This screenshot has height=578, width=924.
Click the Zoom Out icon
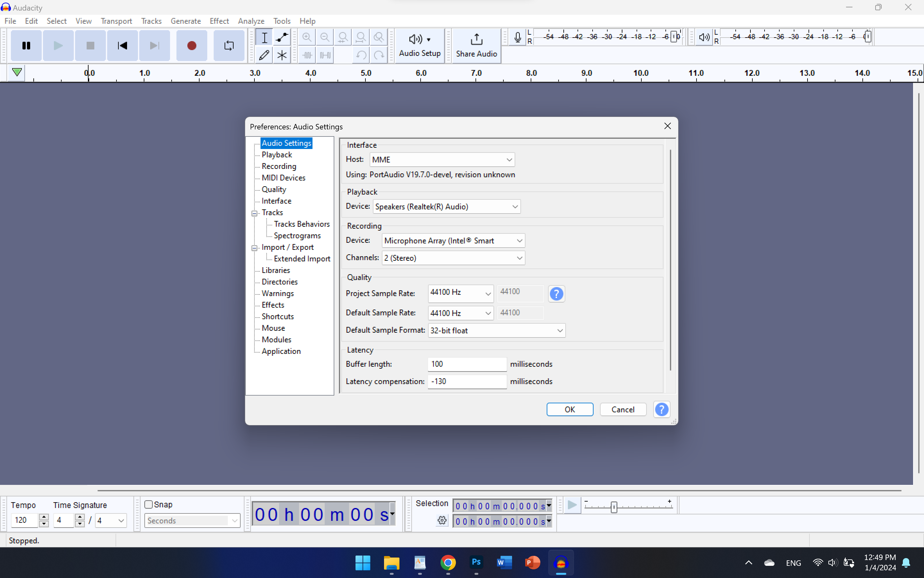325,38
